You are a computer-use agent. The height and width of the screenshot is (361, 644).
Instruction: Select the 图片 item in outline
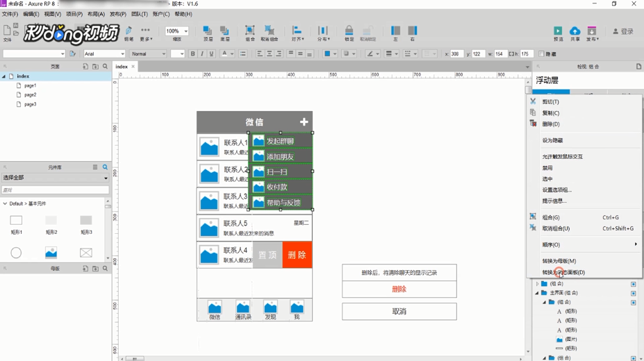coord(571,339)
